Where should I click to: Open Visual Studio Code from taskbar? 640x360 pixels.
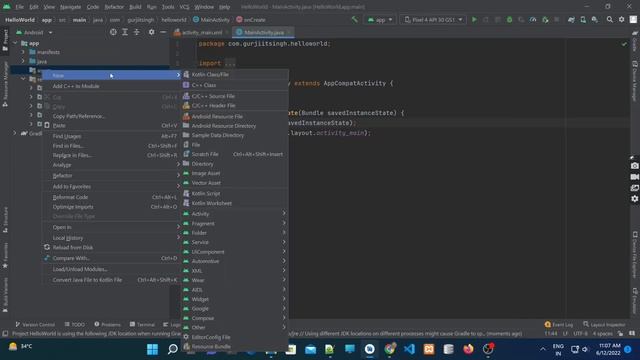point(409,349)
